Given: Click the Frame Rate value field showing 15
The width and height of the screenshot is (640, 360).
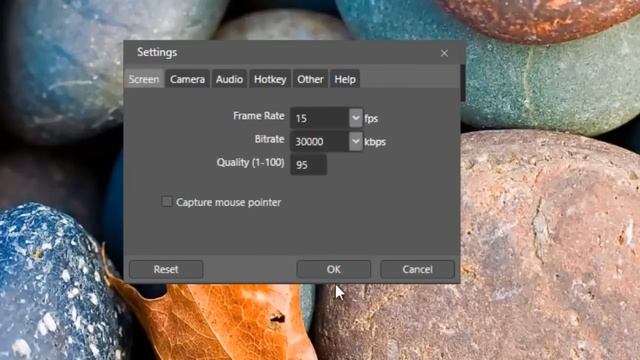Looking at the screenshot, I should tap(320, 118).
